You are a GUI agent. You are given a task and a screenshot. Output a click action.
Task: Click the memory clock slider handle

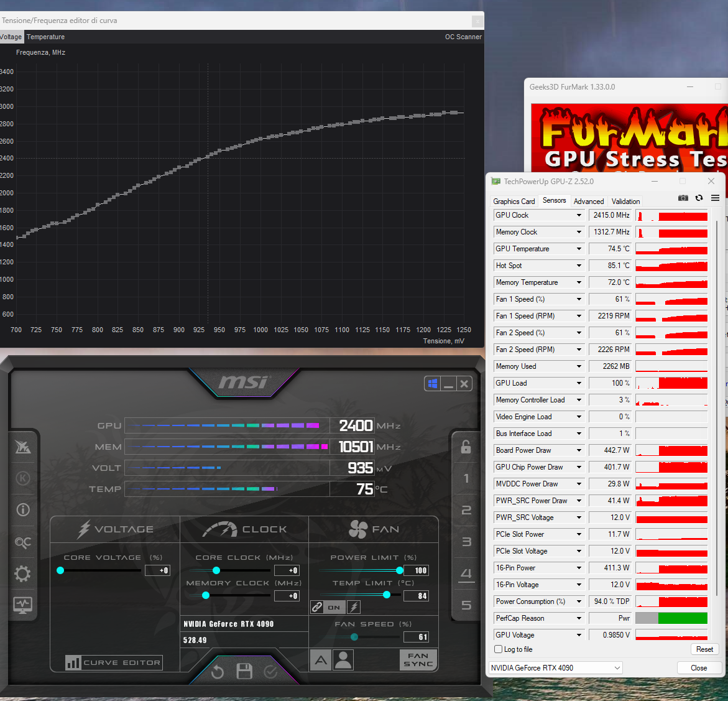[206, 595]
